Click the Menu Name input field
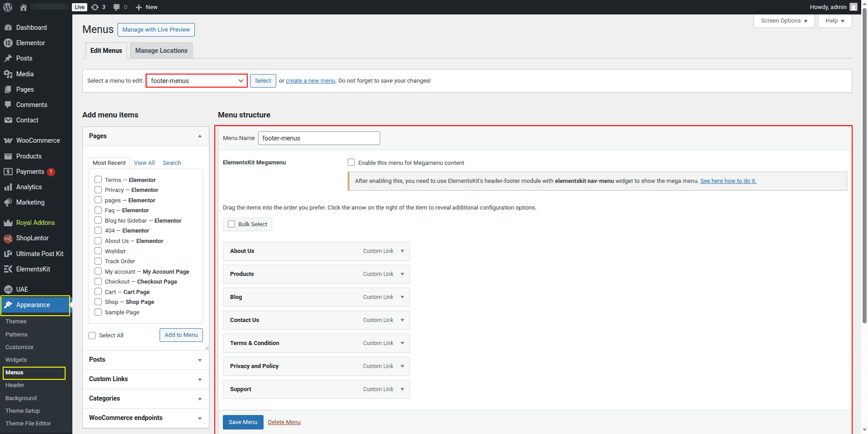Viewport: 868px width, 434px height. (319, 138)
